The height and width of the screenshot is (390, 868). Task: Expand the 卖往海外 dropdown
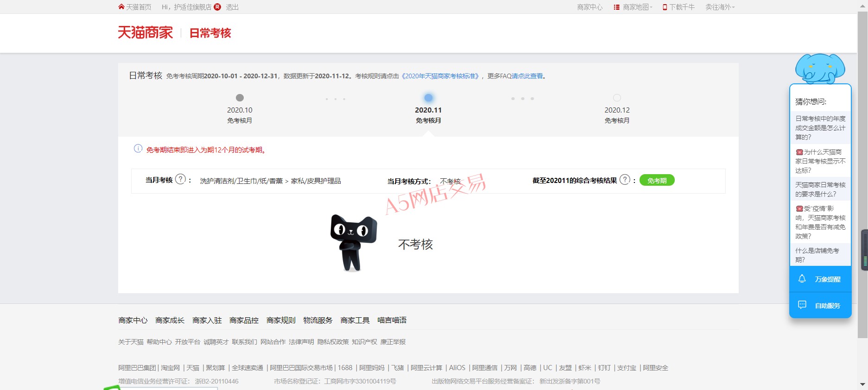coord(720,7)
